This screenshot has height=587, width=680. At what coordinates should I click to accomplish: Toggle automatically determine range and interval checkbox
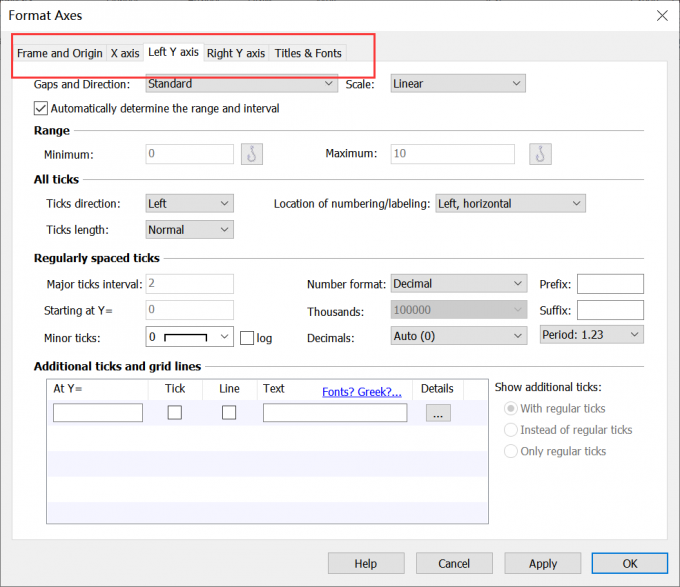pos(41,108)
